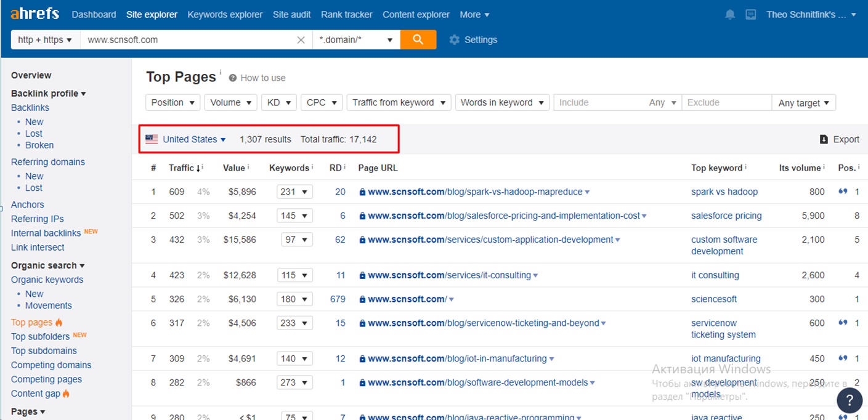The width and height of the screenshot is (868, 420).
Task: Click the orange search magnifier button
Action: click(418, 39)
